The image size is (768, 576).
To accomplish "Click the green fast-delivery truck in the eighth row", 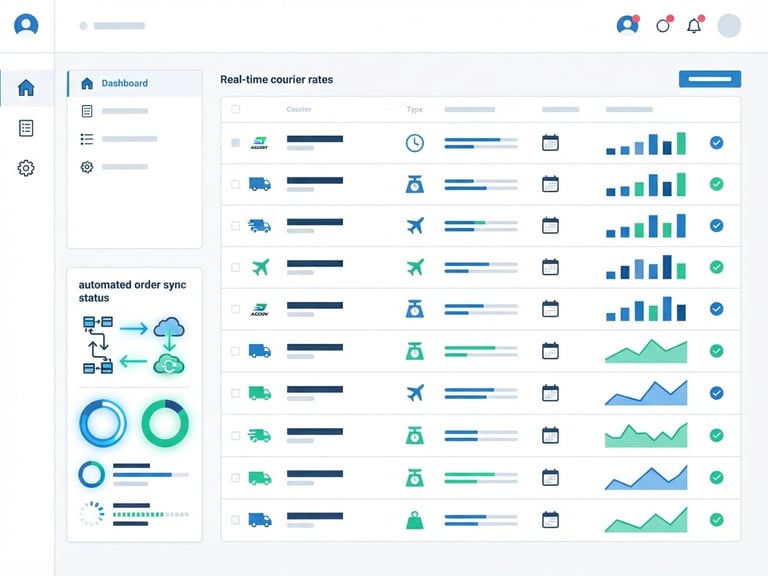I will pos(260,435).
